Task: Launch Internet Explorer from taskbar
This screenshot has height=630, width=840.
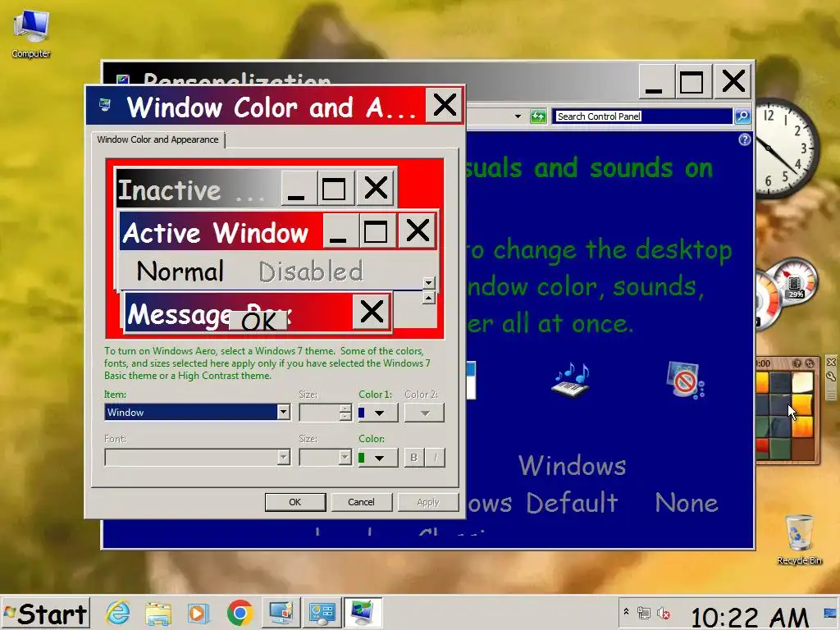Action: [118, 614]
